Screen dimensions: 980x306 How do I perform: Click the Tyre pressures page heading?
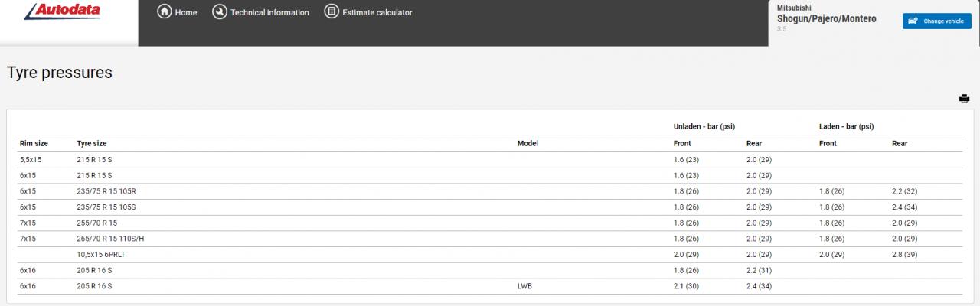tap(60, 73)
